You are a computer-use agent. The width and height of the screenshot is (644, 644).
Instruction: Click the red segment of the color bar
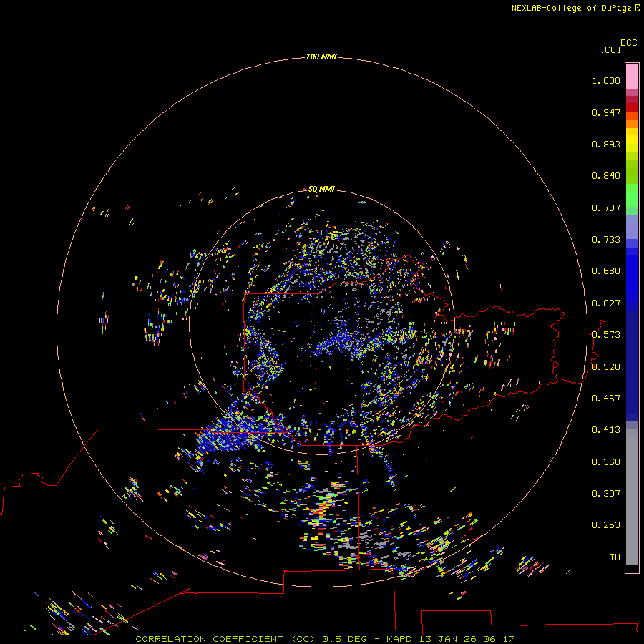[632, 107]
